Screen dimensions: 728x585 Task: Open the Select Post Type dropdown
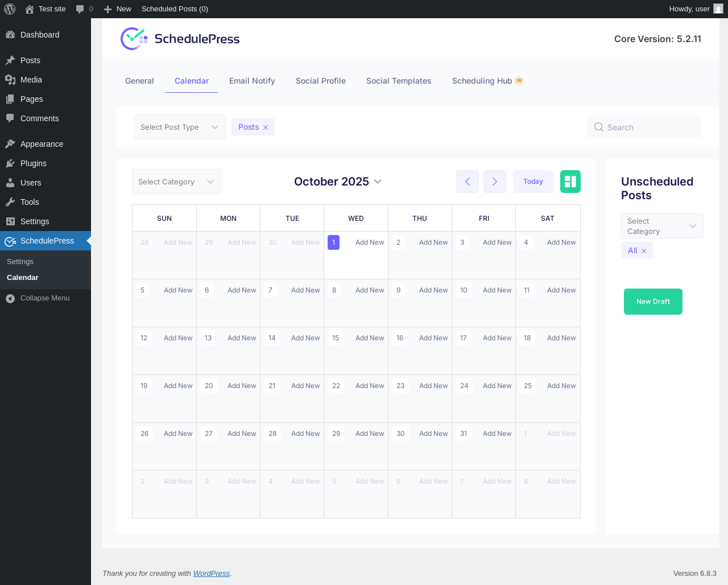point(180,127)
